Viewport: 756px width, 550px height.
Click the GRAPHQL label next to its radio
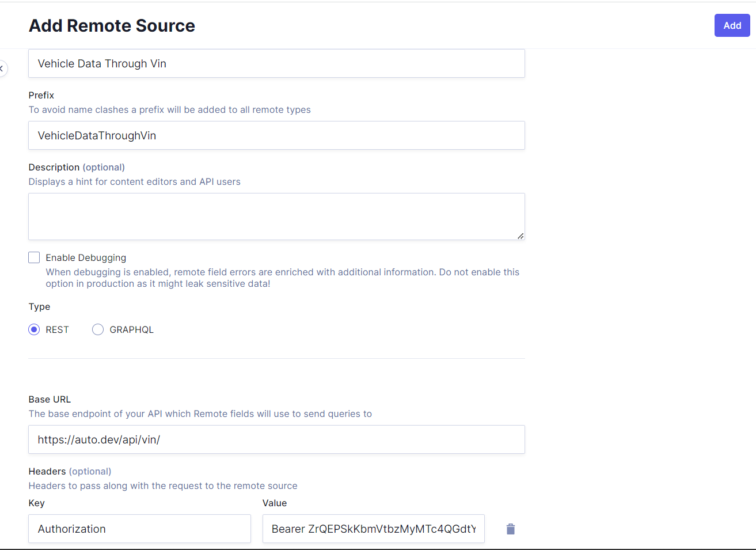click(x=131, y=329)
